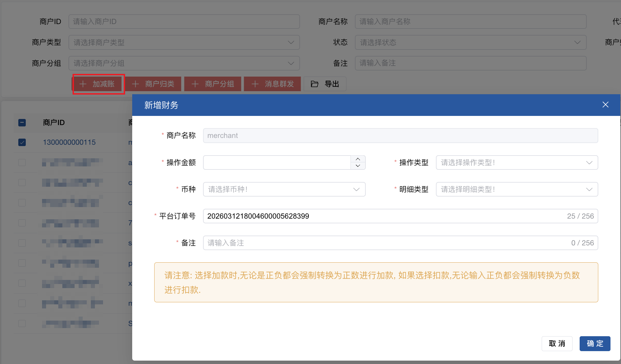The height and width of the screenshot is (364, 621).
Task: Uncheck the merchant 1300000000115 row checkbox
Action: [22, 142]
